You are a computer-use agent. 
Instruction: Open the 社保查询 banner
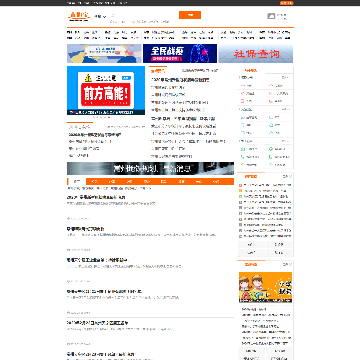[256, 53]
